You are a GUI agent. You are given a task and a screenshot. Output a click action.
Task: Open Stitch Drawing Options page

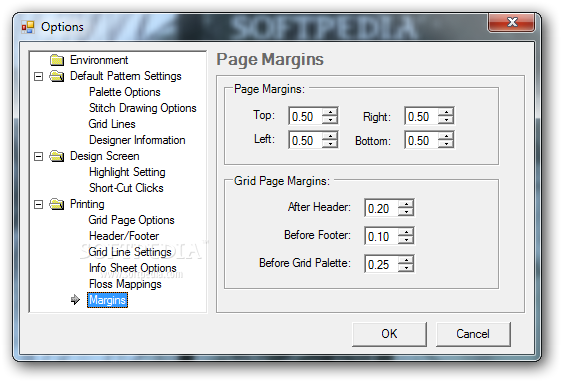point(143,108)
